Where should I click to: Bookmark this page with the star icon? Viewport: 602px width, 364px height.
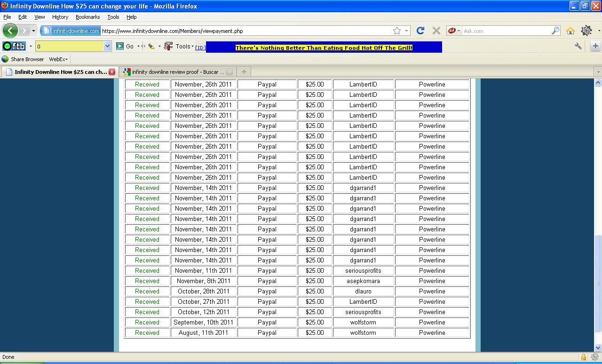coord(397,31)
